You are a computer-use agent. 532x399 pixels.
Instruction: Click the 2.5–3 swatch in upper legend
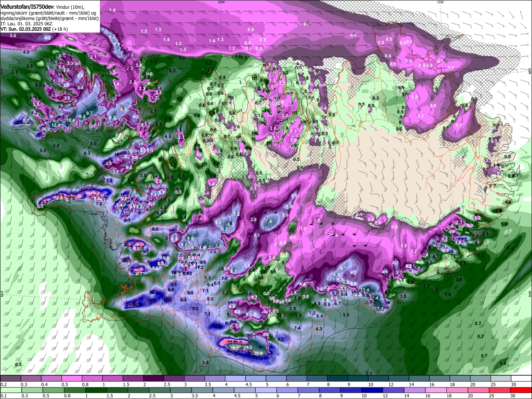coord(174,379)
